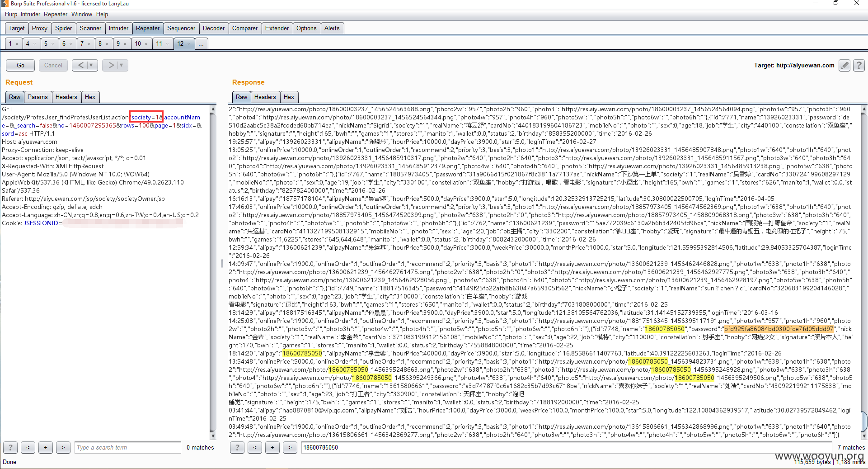Image resolution: width=868 pixels, height=469 pixels.
Task: Click the Cancel button
Action: click(53, 65)
